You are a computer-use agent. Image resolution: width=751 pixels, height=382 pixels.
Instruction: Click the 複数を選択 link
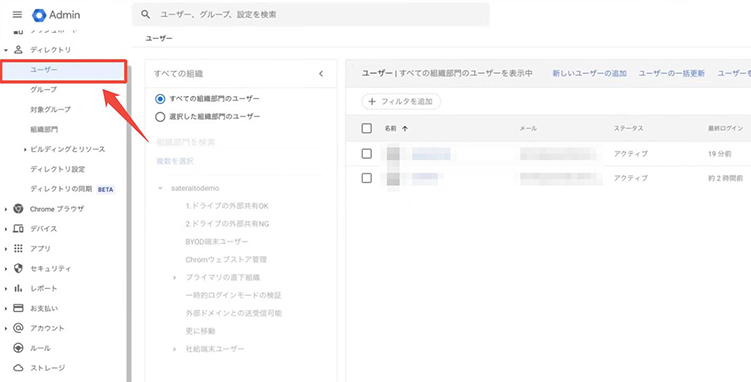pyautogui.click(x=175, y=161)
